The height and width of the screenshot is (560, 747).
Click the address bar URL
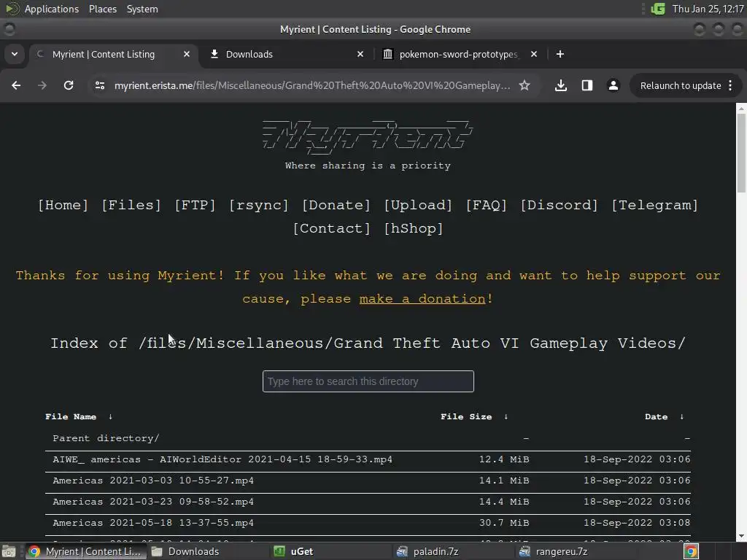pyautogui.click(x=312, y=85)
